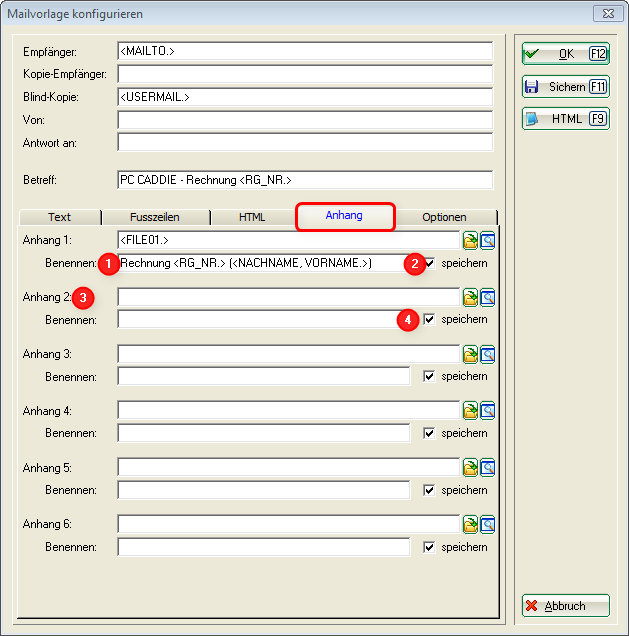Click the magnifier preview icon for Anhang 5

488,467
